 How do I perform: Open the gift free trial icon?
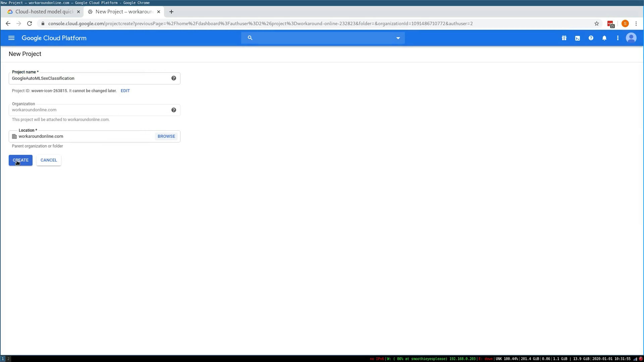click(x=564, y=38)
